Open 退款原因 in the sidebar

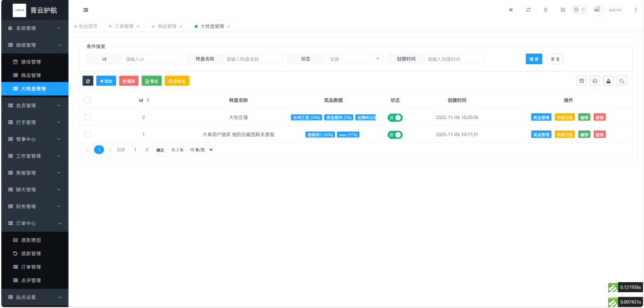(34, 240)
